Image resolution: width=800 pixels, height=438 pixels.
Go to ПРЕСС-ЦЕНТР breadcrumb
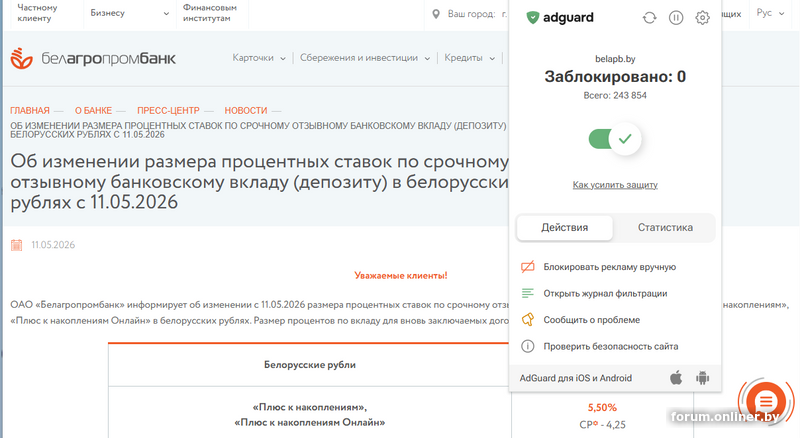click(168, 111)
